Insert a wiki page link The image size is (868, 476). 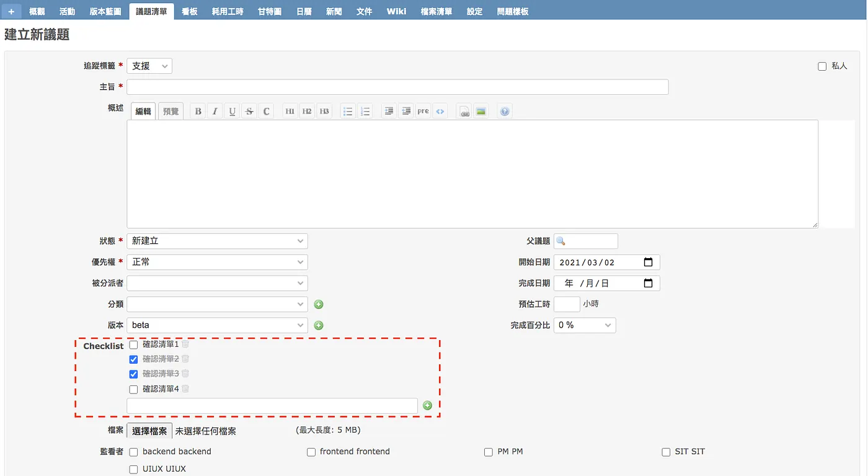coord(464,112)
